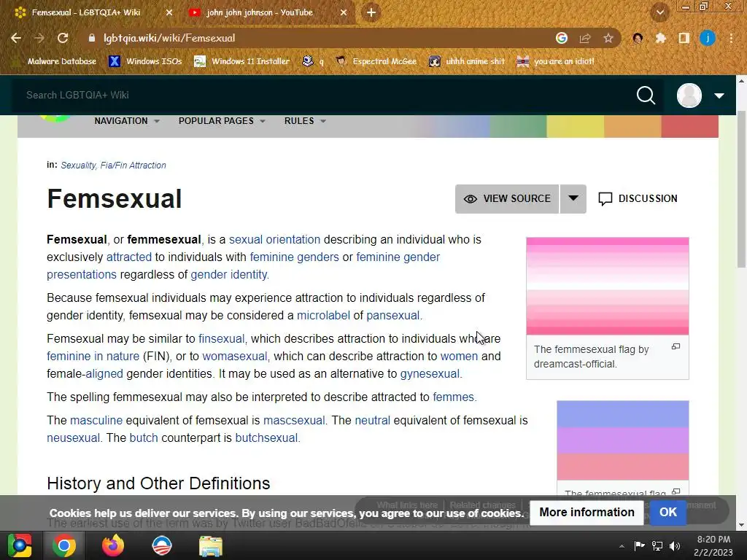Click the wiki search magnifier icon

tap(646, 96)
